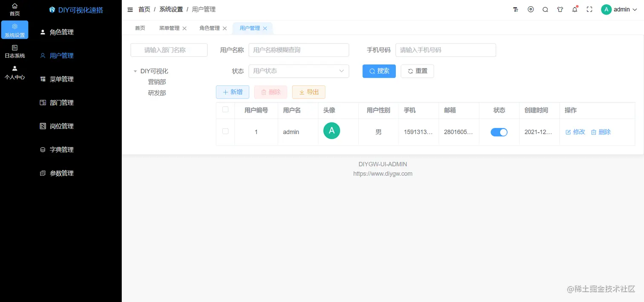
Task: Open the admin account dropdown arrow
Action: 635,10
